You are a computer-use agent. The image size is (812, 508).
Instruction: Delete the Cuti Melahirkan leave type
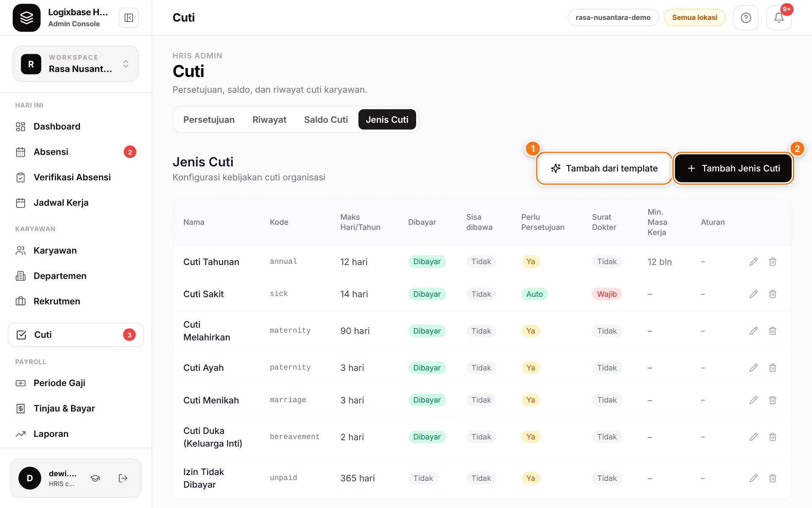772,331
